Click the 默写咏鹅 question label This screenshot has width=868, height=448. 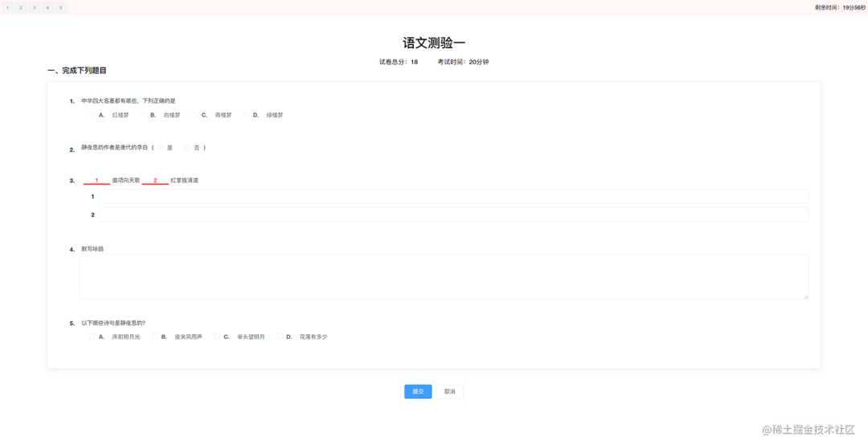pyautogui.click(x=92, y=249)
